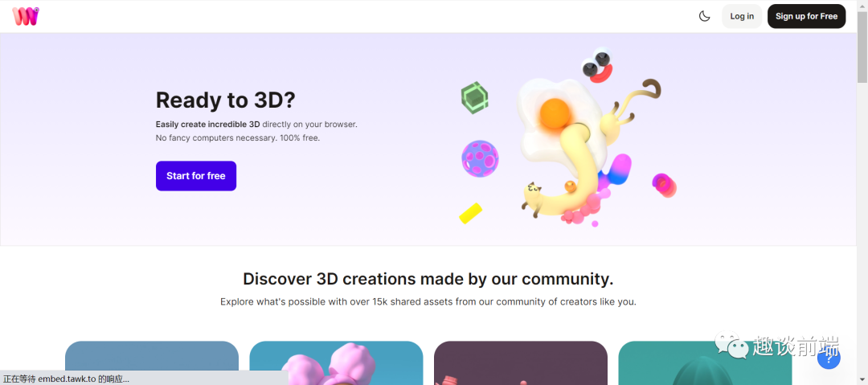The width and height of the screenshot is (868, 385).
Task: Click the Discover 3D creations heading
Action: [x=428, y=279]
